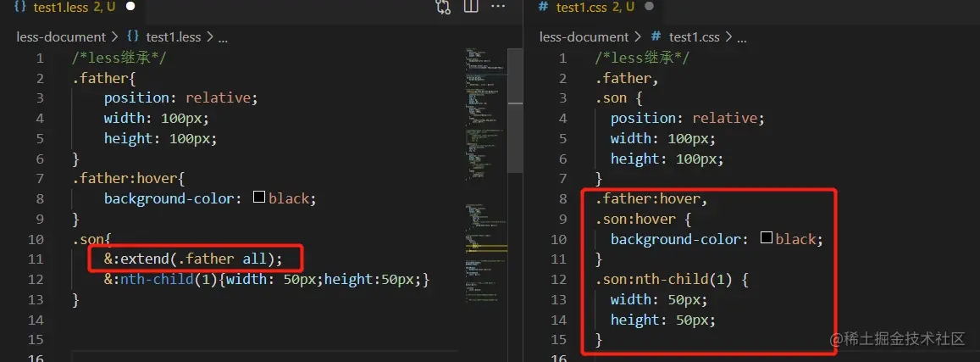
Task: Click line number 7 in test1.css gutter
Action: (x=562, y=179)
